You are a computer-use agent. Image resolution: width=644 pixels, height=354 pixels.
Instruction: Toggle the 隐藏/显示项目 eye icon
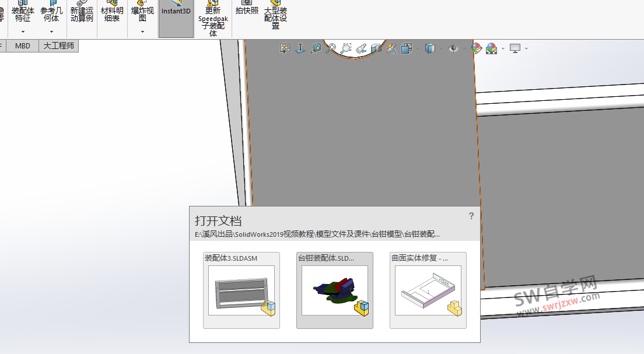[x=453, y=48]
